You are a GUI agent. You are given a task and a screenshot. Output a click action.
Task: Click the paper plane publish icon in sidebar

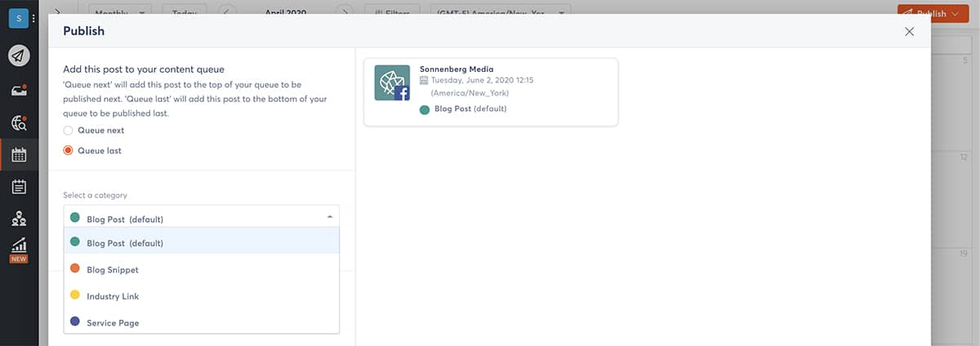coord(19,55)
